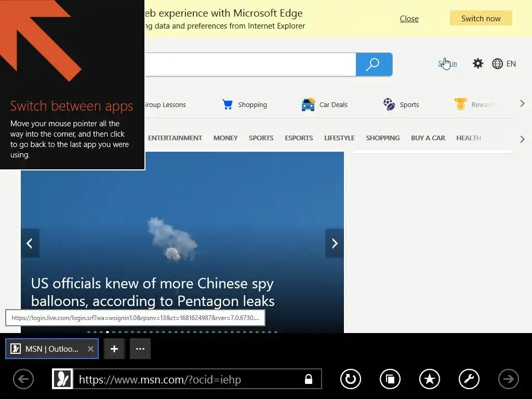Open the MONEY category
The width and height of the screenshot is (532, 399).
(225, 138)
